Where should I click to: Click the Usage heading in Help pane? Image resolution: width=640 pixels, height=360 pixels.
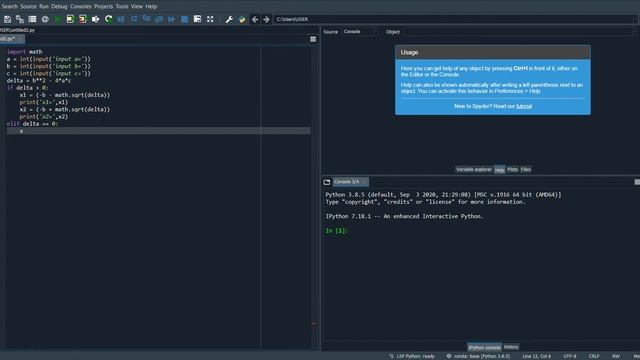409,52
